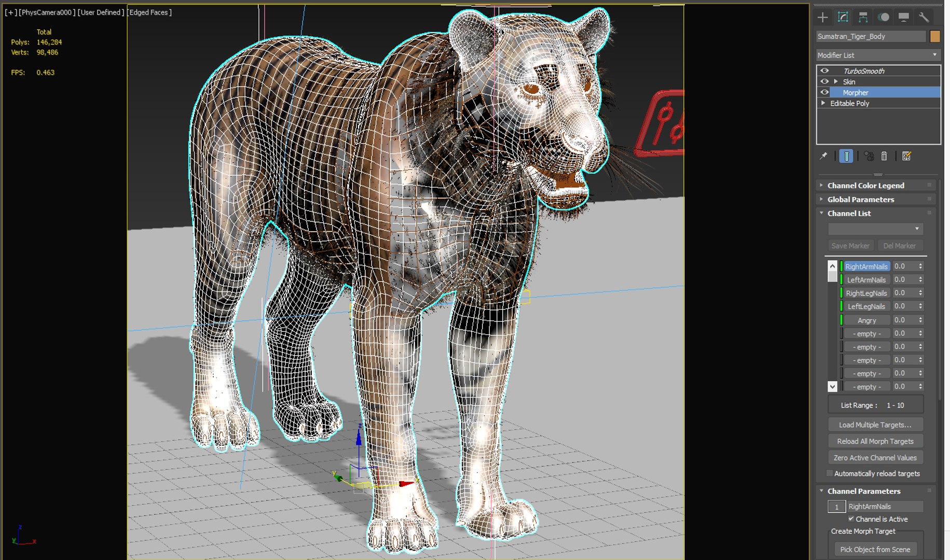
Task: Uncheck Channel is Active
Action: click(851, 519)
